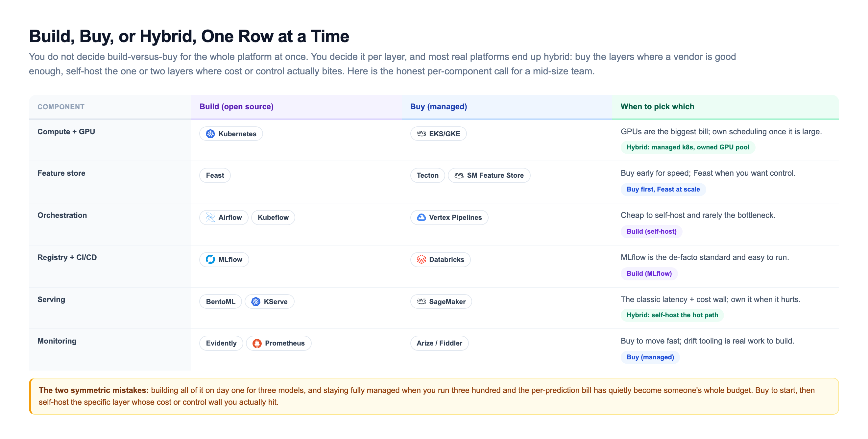Click the MLflow circular arrows icon

point(210,259)
